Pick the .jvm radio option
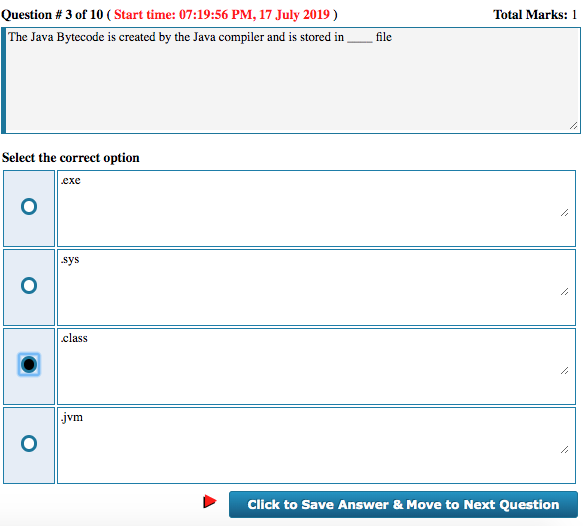This screenshot has height=526, width=583. click(29, 443)
